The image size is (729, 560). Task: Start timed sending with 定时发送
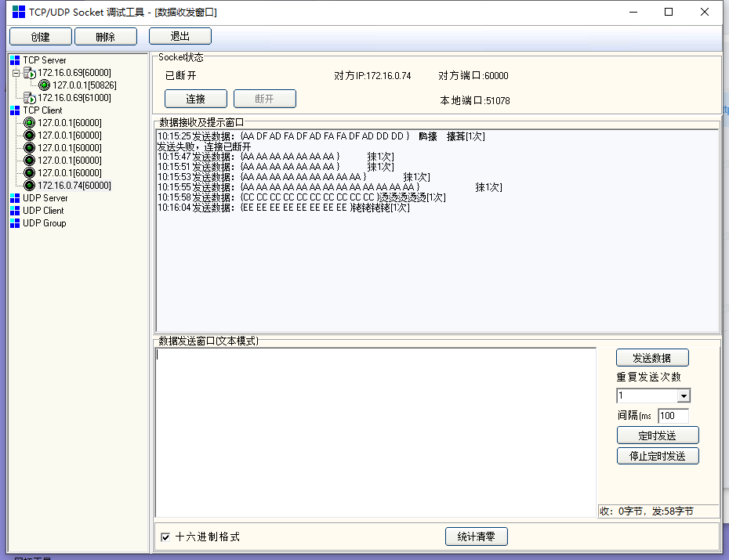pyautogui.click(x=657, y=435)
